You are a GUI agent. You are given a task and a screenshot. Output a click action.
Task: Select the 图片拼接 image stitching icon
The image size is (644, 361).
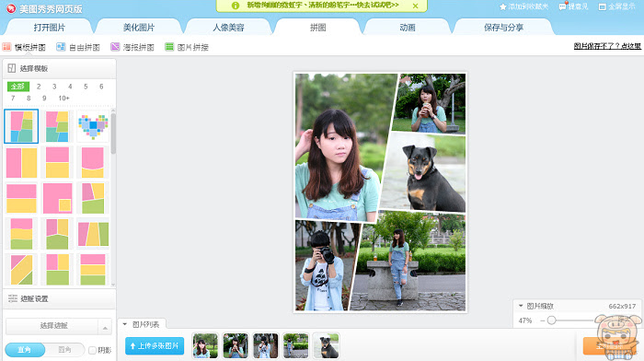[x=169, y=47]
